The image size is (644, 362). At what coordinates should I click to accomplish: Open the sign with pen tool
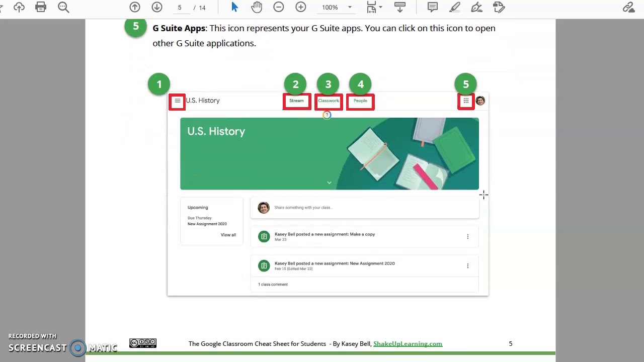pyautogui.click(x=476, y=7)
